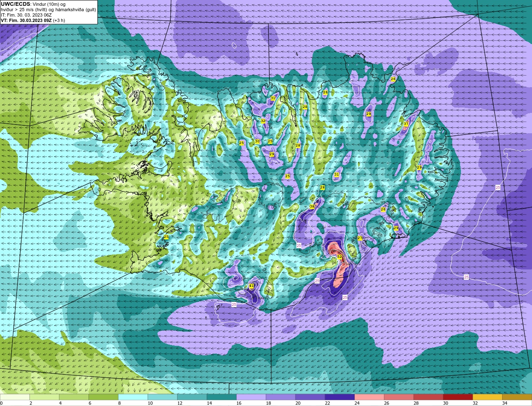The height and width of the screenshot is (406, 532).
Task: Click the yellow 27 gust label
Action: tap(360, 238)
